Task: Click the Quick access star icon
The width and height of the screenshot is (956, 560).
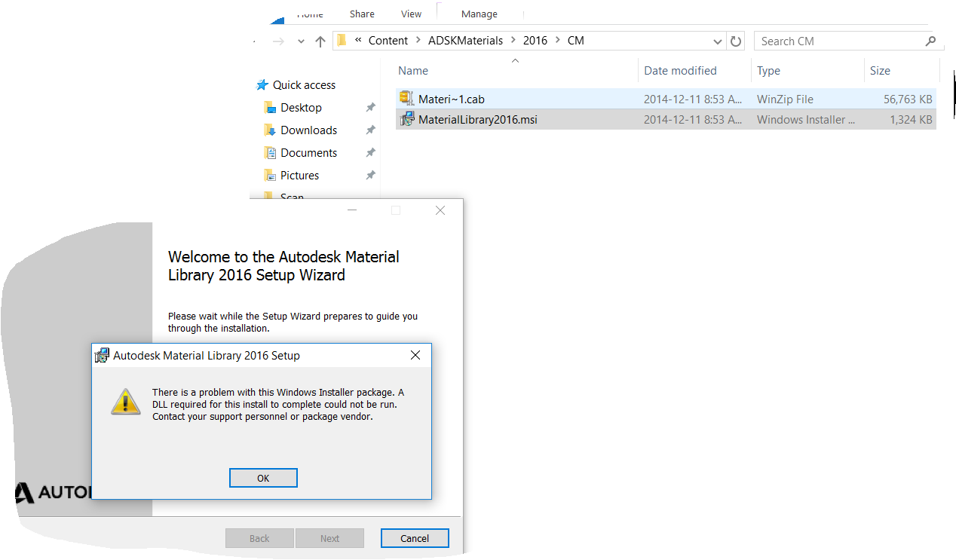Action: point(262,85)
